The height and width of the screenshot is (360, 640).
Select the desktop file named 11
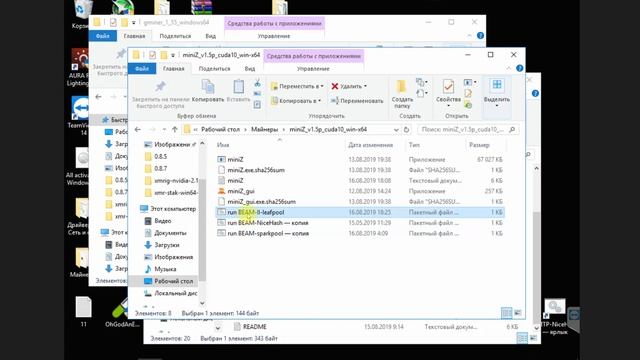click(x=83, y=312)
